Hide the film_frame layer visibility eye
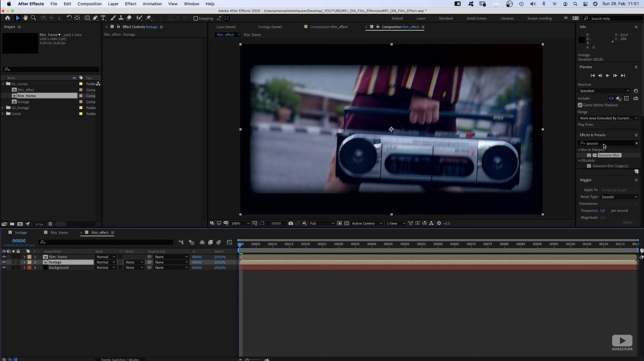 (x=4, y=257)
